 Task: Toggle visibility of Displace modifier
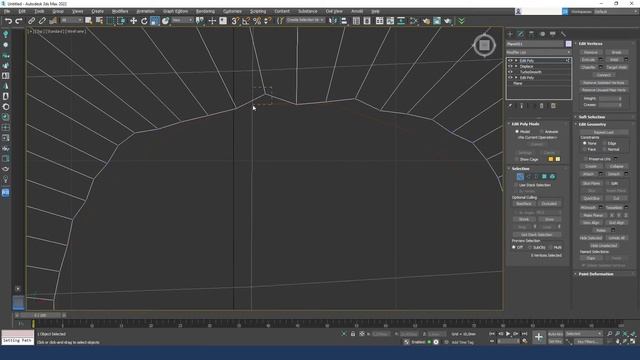coord(510,66)
